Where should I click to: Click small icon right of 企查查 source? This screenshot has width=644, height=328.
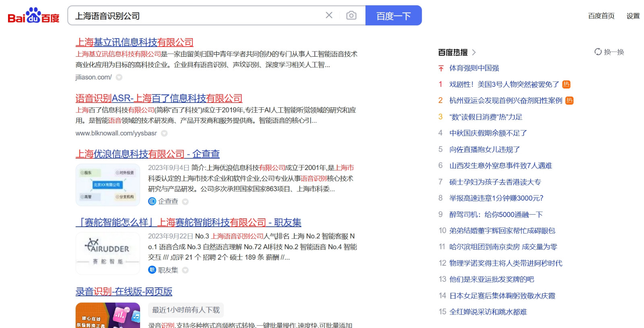[185, 201]
